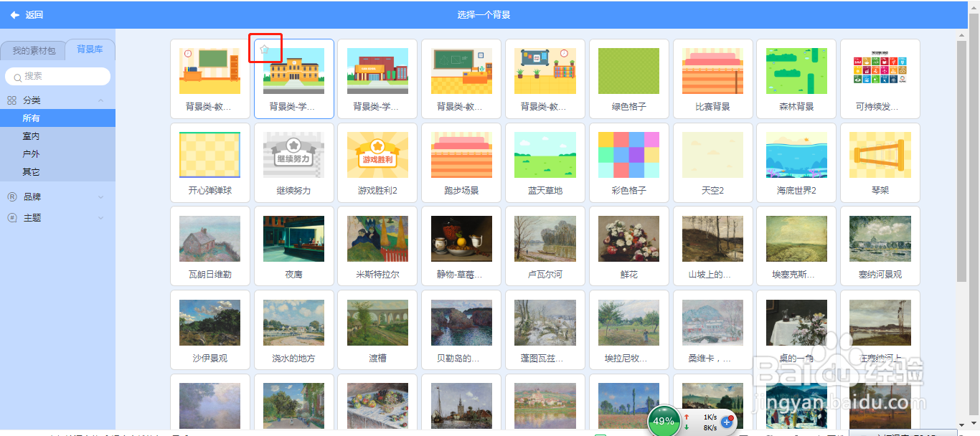Select the 绿色格子 background
980x436 pixels.
[629, 79]
